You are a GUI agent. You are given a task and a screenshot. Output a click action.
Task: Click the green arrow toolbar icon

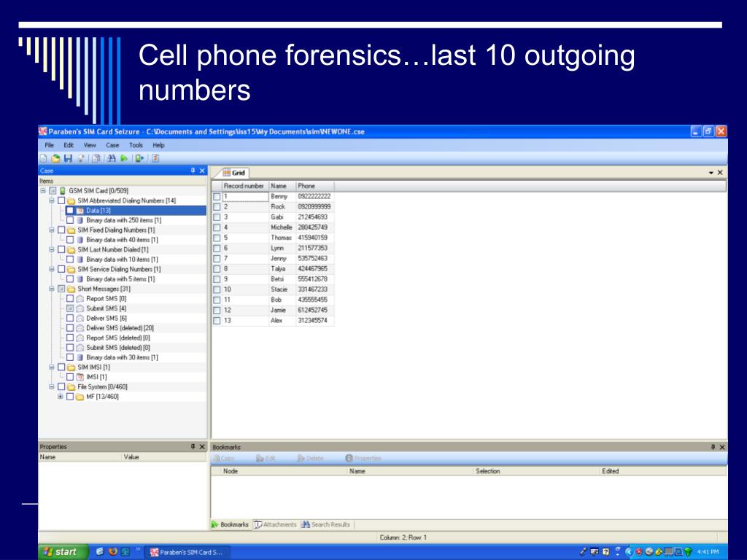tap(124, 158)
